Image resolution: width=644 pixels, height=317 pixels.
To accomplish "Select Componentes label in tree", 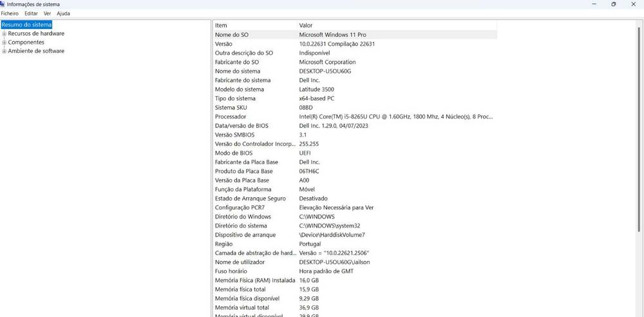I will coord(26,43).
